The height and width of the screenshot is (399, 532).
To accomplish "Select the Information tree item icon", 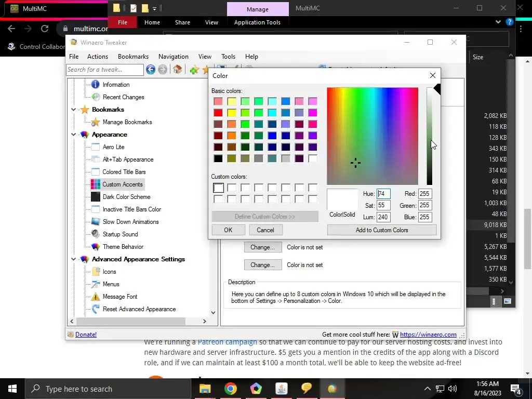I will click(x=96, y=85).
